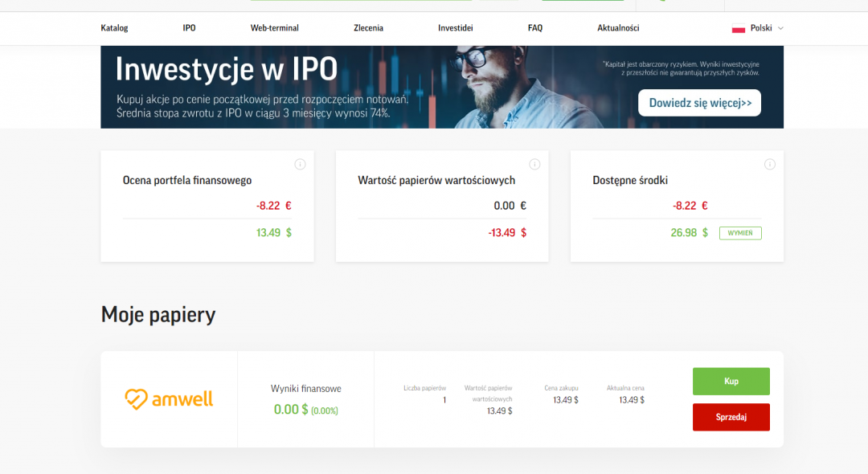868x474 pixels.
Task: Open the Katalog menu item
Action: (x=114, y=28)
